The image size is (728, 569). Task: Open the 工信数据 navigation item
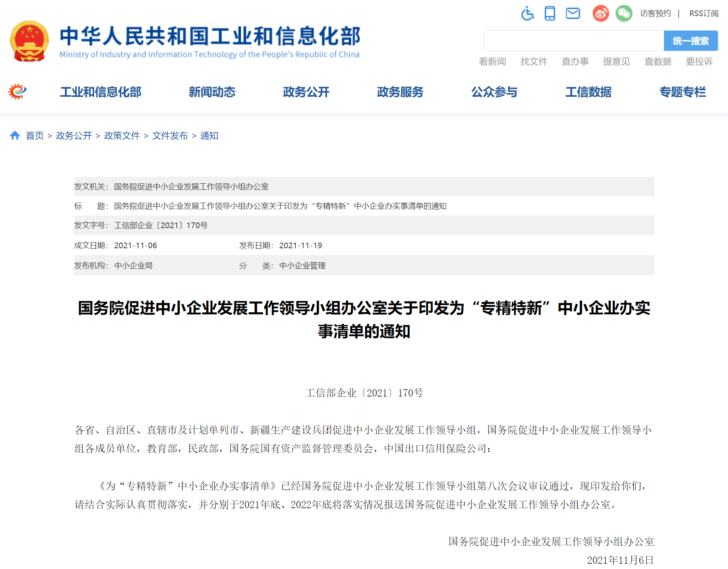pos(588,92)
